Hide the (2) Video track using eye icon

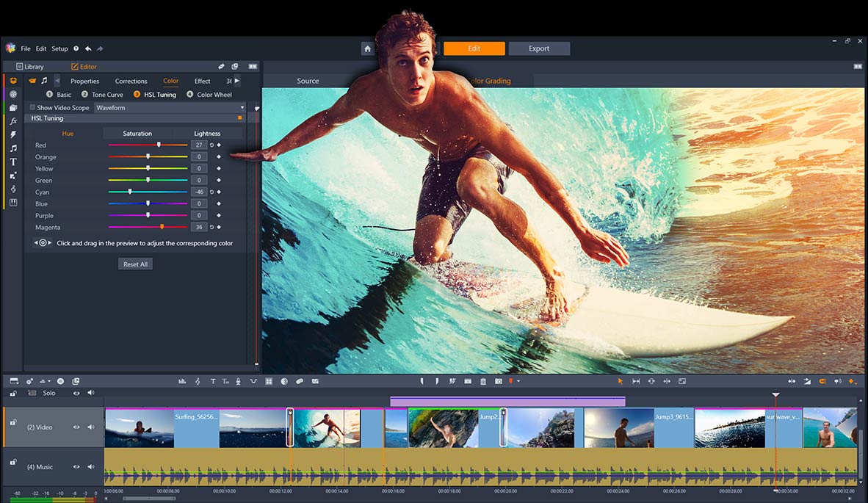point(76,427)
